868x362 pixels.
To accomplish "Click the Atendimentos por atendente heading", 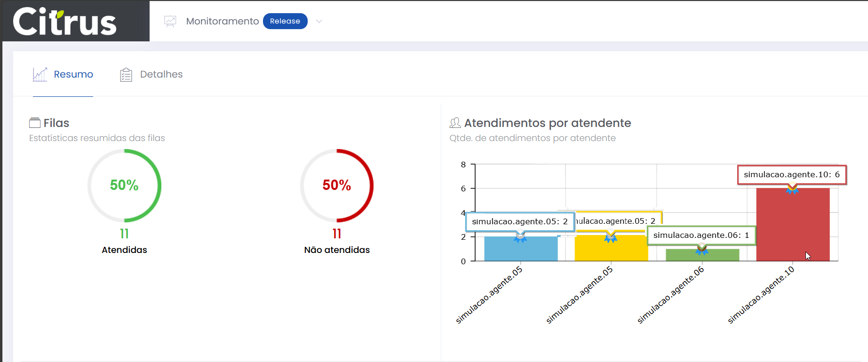I will 547,123.
